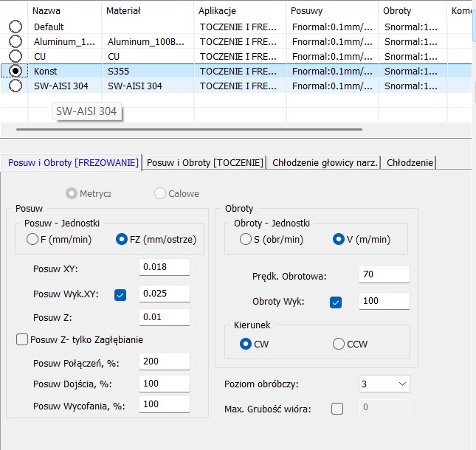Choose CCW rotation direction
Viewport: 476px width, 450px height.
click(x=339, y=344)
